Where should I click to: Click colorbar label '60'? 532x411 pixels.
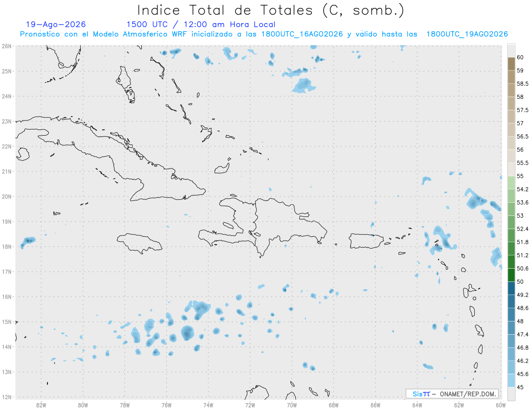[x=520, y=57]
